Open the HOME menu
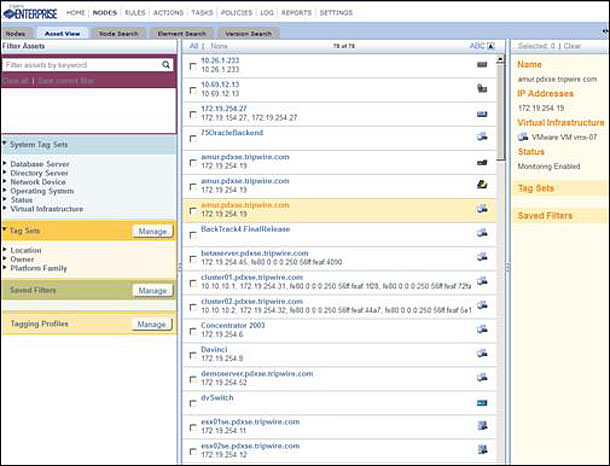 pos(75,13)
